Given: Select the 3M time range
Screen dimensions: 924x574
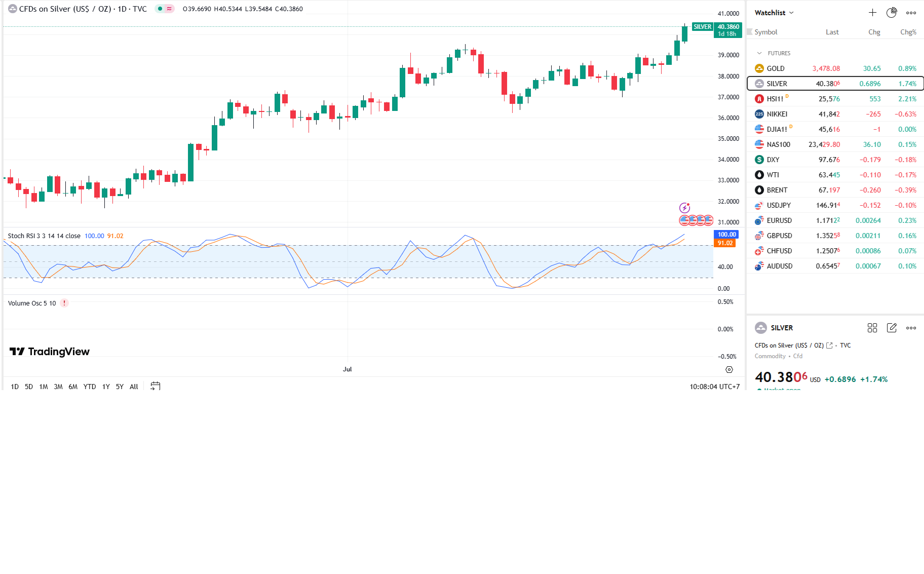Looking at the screenshot, I should pos(58,387).
